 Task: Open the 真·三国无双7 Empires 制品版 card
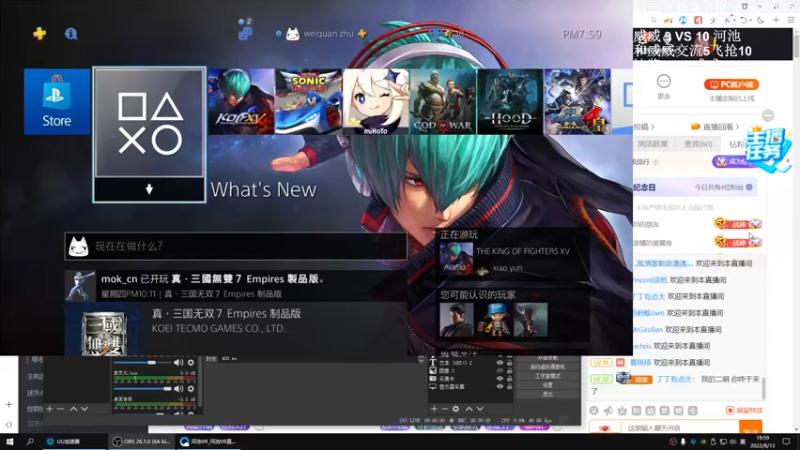pos(236,329)
